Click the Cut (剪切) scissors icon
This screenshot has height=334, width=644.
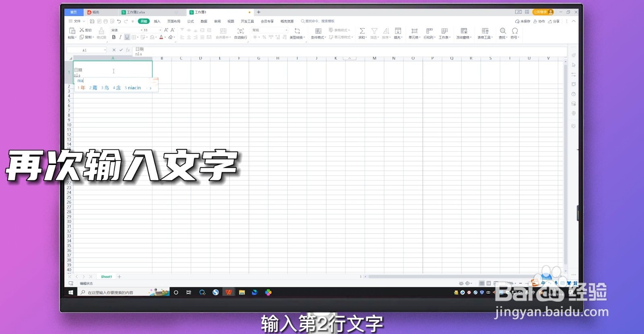(x=82, y=30)
